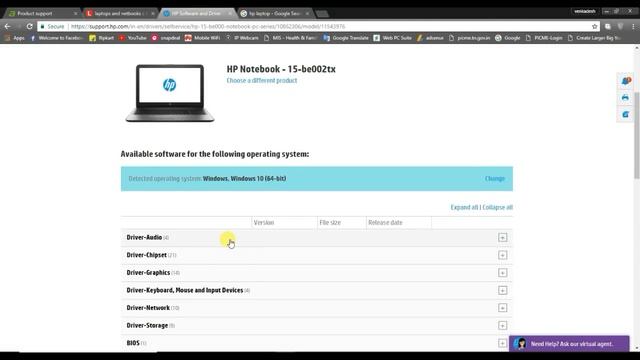The image size is (640, 360).
Task: Close the Product support tab
Action: coord(76,13)
